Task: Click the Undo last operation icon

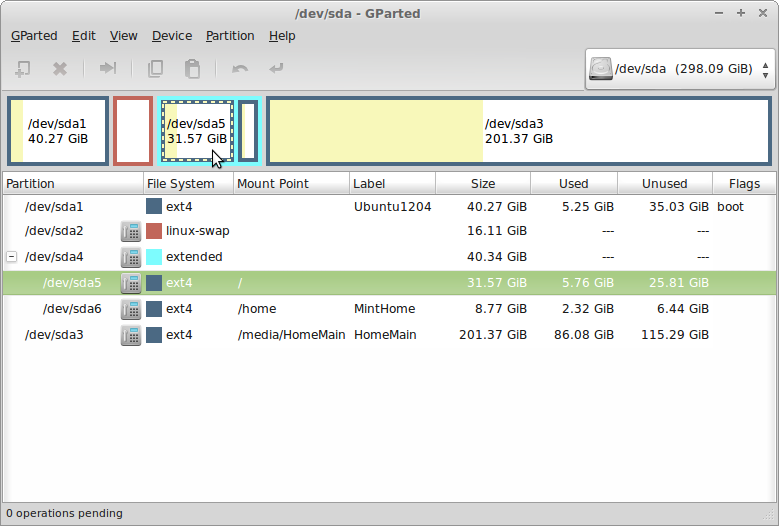Action: 240,69
